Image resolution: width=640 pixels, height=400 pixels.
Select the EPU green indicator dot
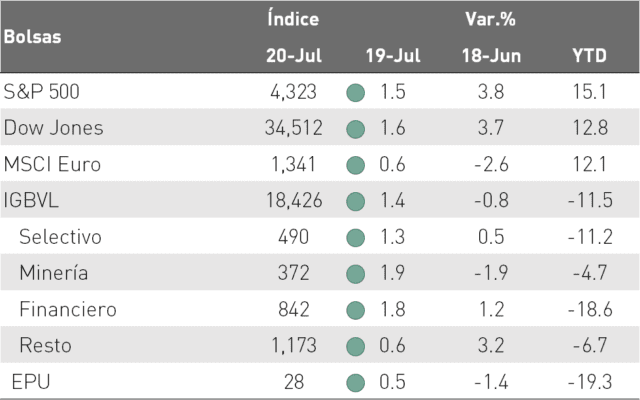(x=355, y=383)
